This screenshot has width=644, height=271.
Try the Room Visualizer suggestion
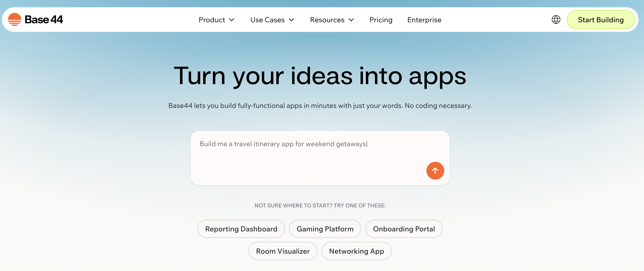pos(283,251)
